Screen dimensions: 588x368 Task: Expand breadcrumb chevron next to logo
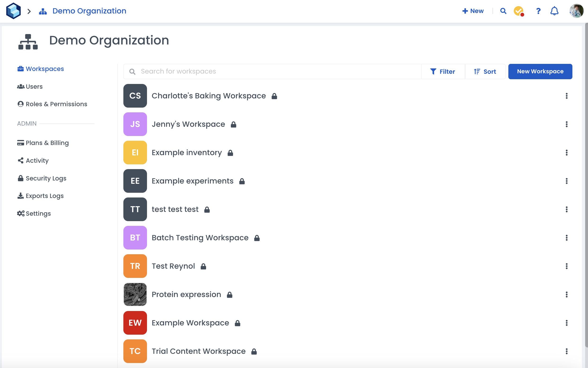[x=29, y=11]
